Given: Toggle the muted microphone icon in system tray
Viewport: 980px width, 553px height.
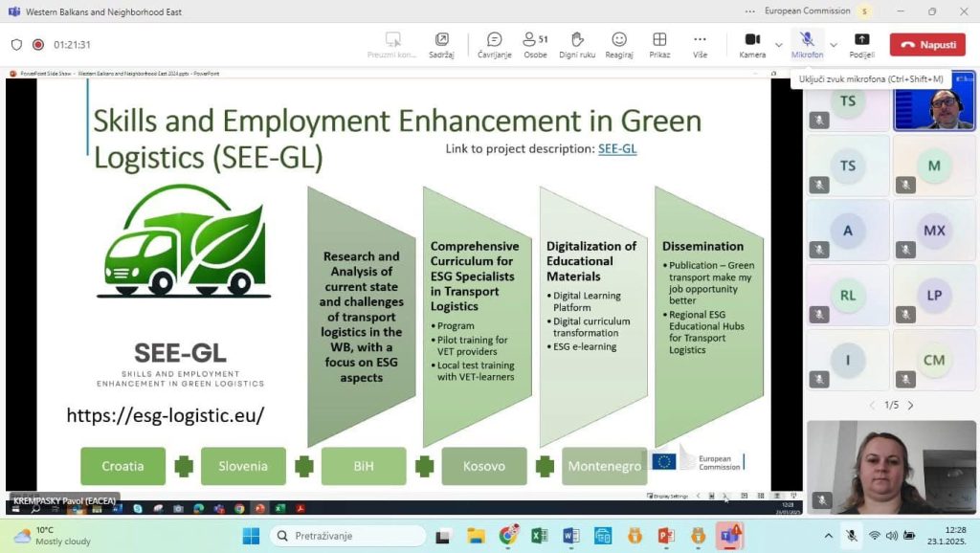Looking at the screenshot, I should (x=852, y=536).
